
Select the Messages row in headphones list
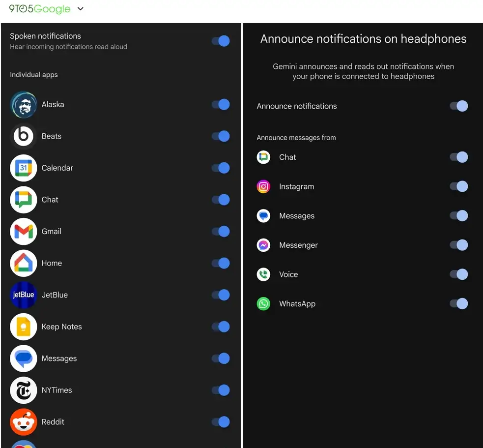point(297,216)
